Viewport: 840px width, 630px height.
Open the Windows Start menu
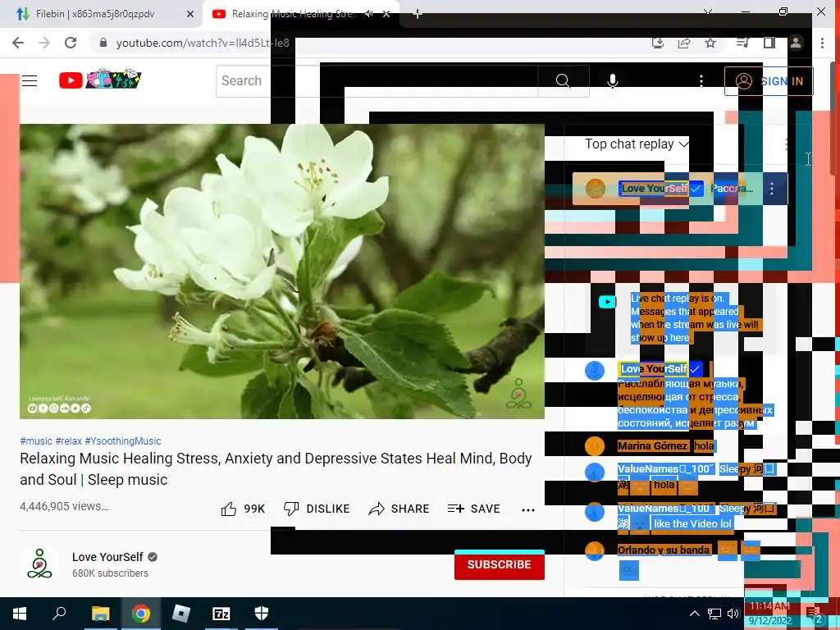(20, 614)
